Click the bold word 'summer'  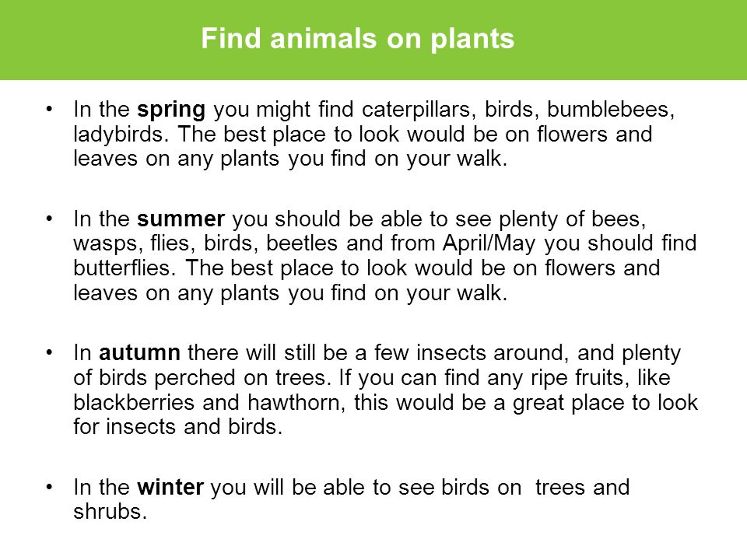pos(181,219)
